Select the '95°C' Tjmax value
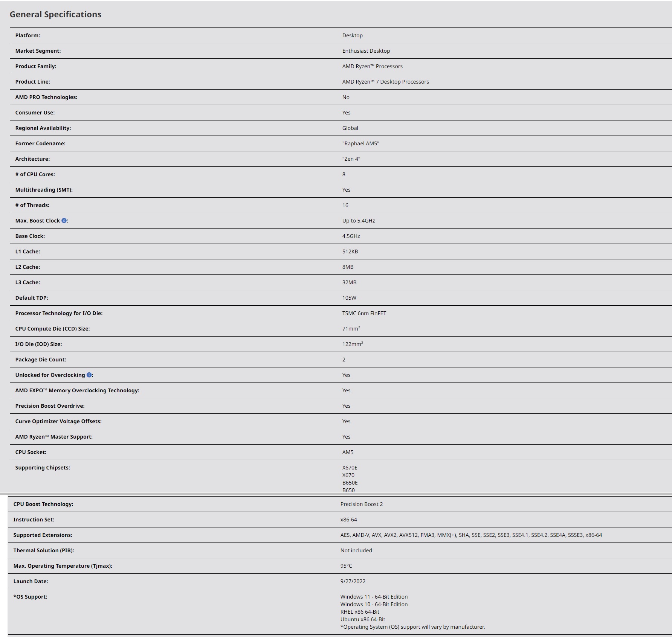This screenshot has height=637, width=672. point(346,566)
